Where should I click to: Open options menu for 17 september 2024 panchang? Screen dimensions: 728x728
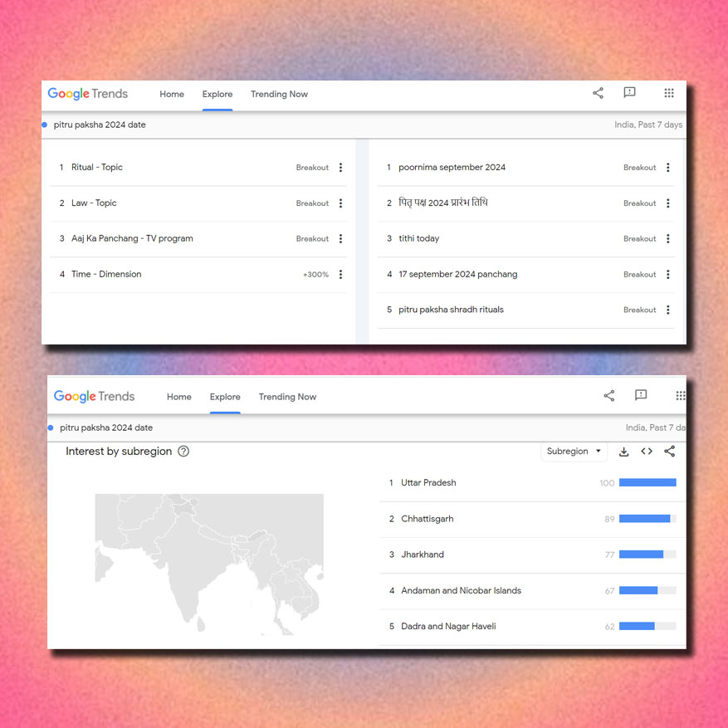click(668, 274)
